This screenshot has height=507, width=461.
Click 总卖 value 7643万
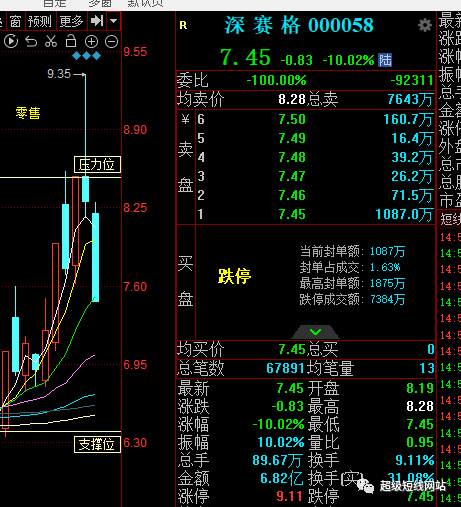pos(410,99)
